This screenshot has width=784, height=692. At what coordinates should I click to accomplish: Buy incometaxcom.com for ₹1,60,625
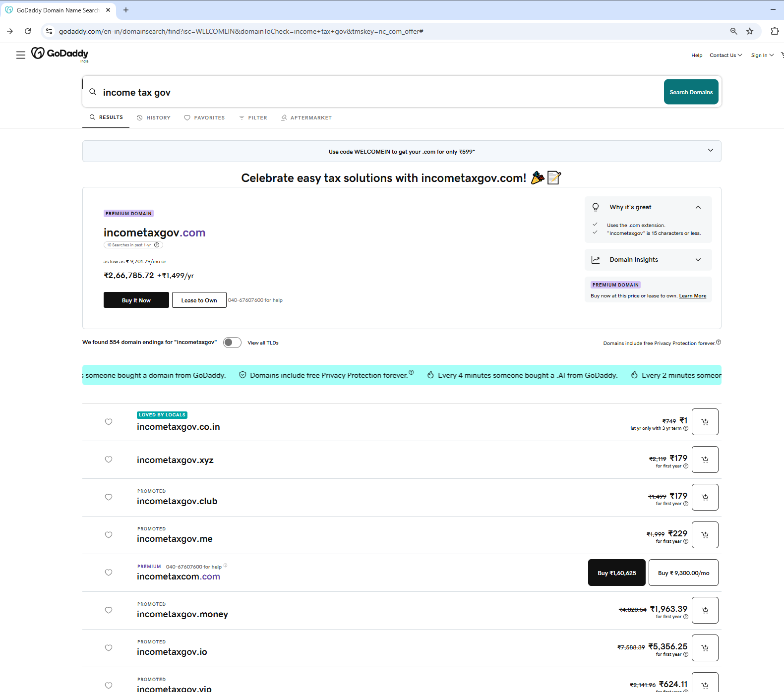coord(617,573)
